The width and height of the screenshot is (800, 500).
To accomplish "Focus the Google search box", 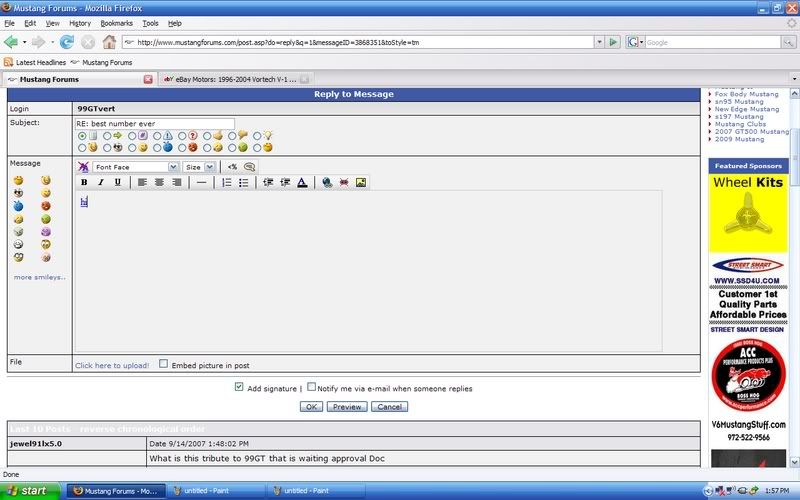I will click(713, 42).
